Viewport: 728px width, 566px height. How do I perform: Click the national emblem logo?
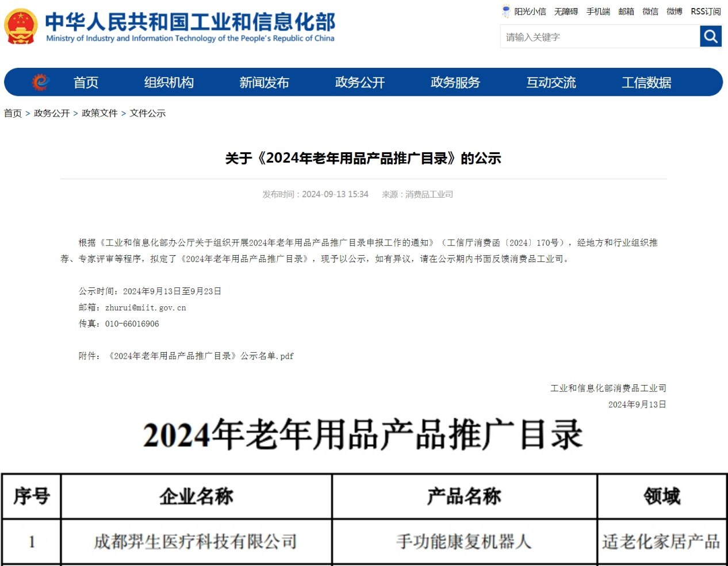[21, 26]
